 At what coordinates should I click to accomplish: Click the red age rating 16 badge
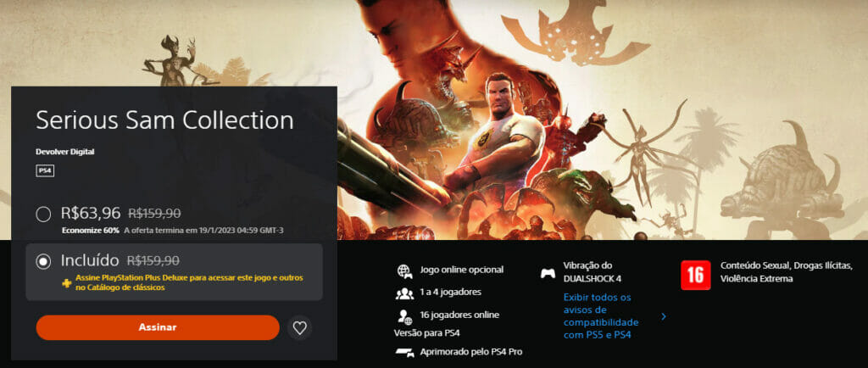(x=695, y=275)
